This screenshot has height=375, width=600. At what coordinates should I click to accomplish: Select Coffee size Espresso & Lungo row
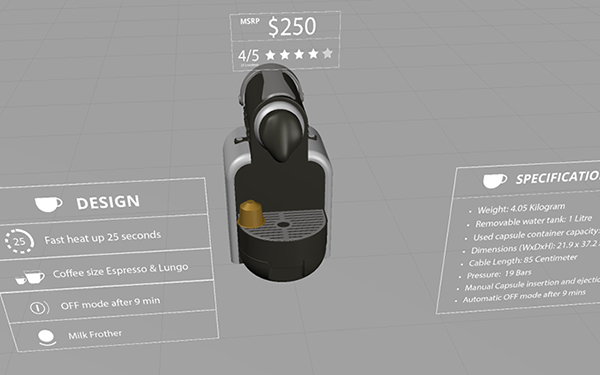tap(106, 271)
